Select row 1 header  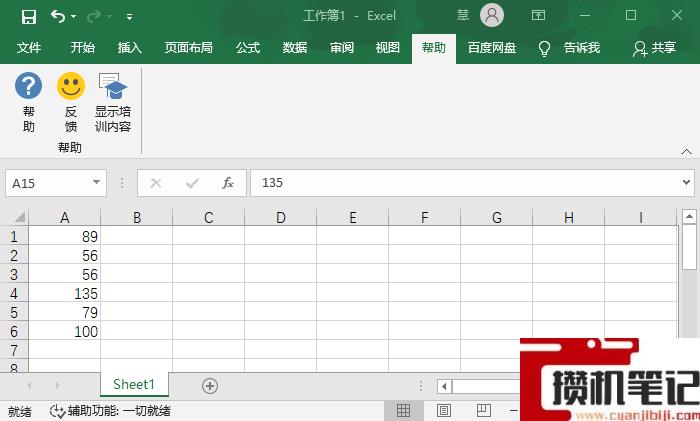[x=14, y=236]
